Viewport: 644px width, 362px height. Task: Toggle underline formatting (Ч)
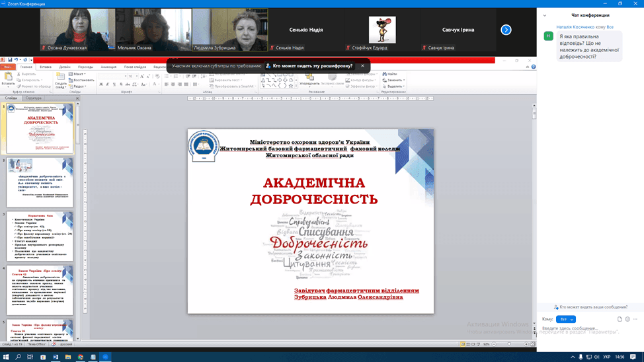click(114, 84)
